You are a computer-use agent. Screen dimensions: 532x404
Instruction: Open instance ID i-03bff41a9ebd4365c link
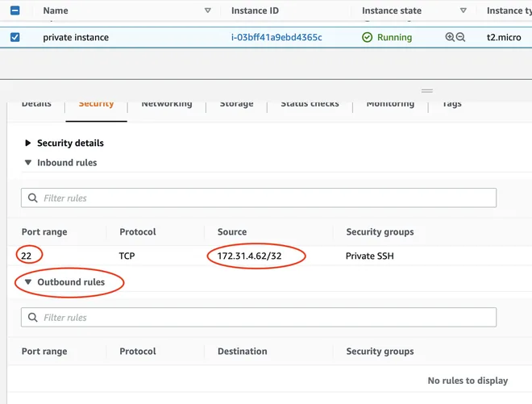pyautogui.click(x=276, y=37)
